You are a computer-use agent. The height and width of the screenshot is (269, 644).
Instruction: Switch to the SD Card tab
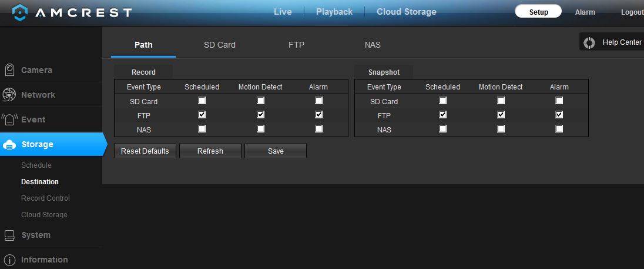point(220,45)
